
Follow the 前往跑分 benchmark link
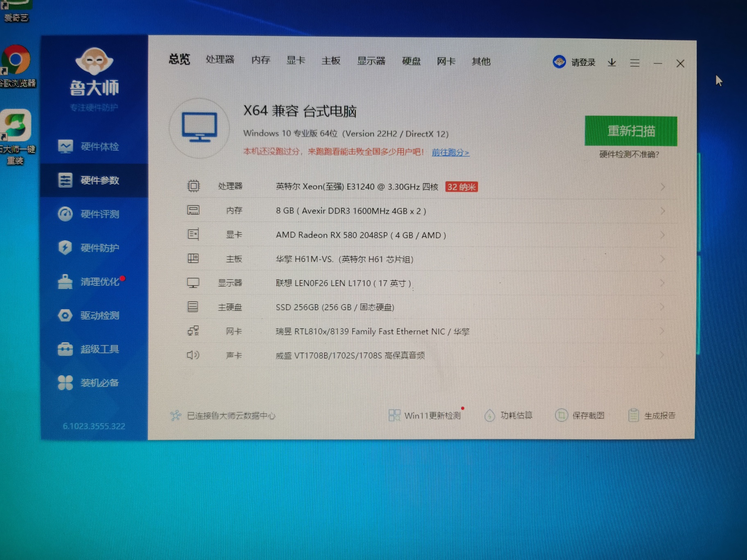pyautogui.click(x=450, y=153)
